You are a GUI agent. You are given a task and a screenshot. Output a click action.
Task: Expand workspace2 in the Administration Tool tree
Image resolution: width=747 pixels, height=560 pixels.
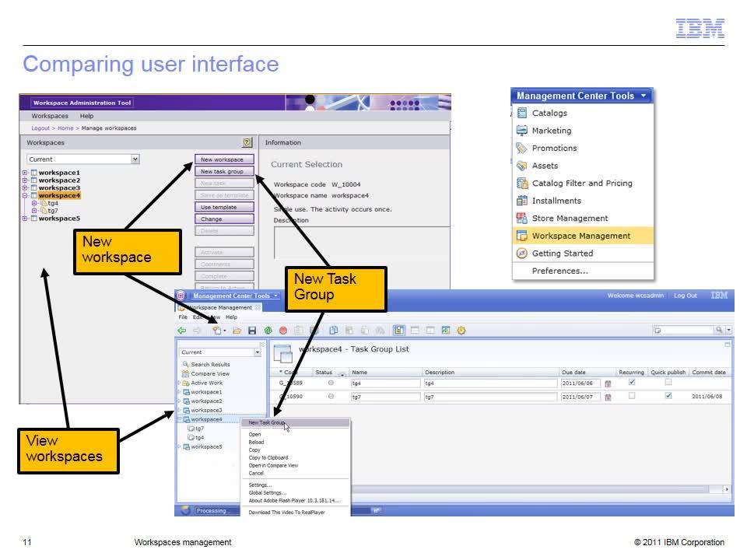[25, 180]
